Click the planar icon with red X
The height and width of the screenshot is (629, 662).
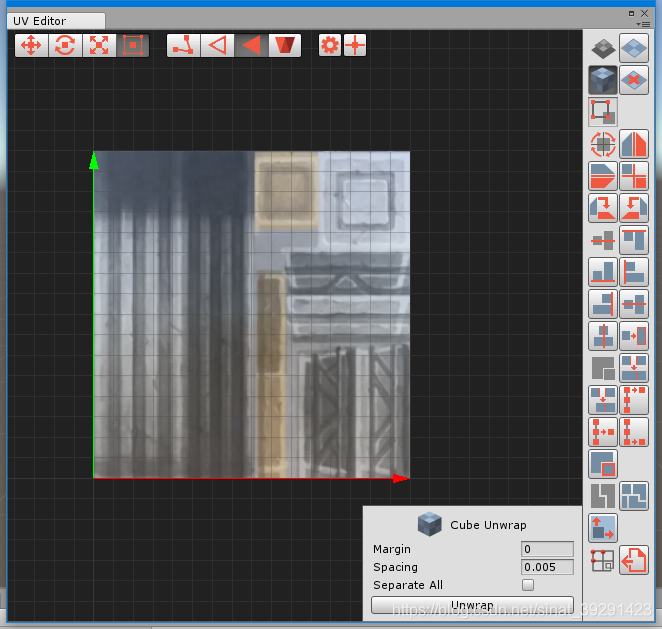coord(634,80)
